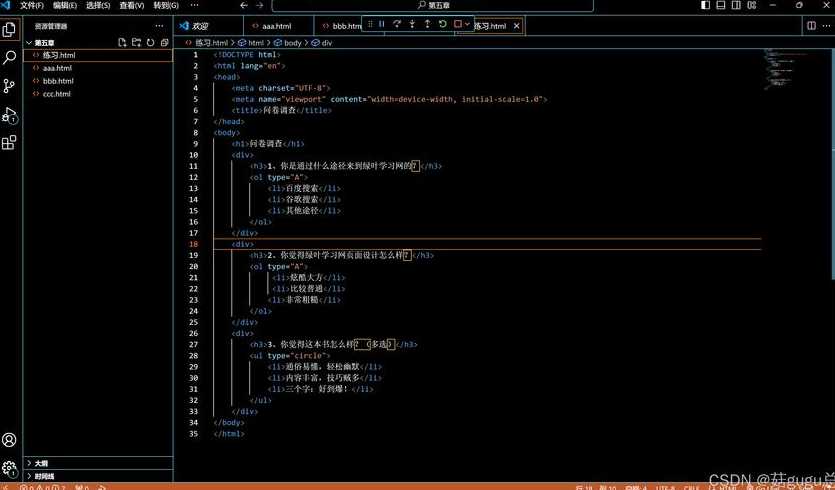Click the New File icon in explorer
Image resolution: width=835 pixels, height=490 pixels.
point(122,43)
